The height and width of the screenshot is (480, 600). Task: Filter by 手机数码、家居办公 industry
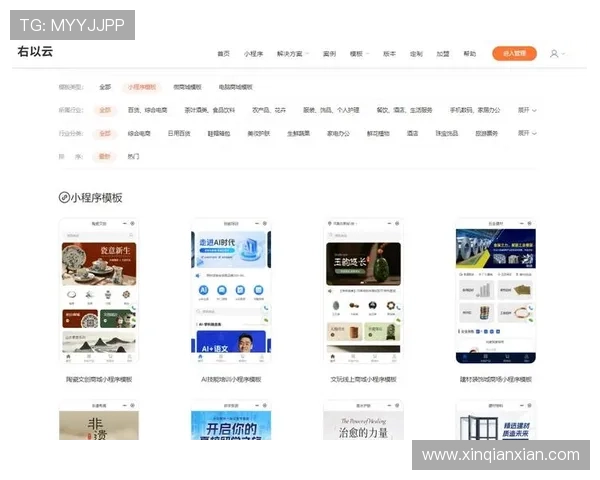pyautogui.click(x=475, y=110)
